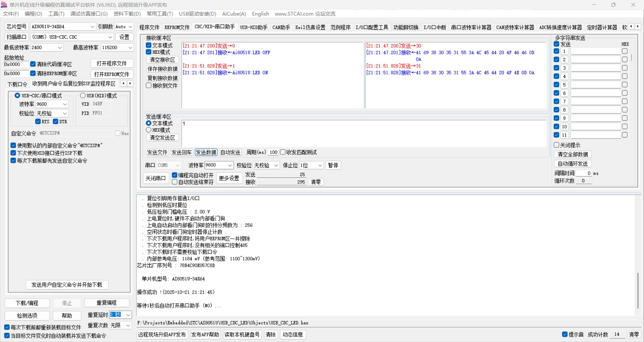The width and height of the screenshot is (644, 342).
Task: Toggle 每次下载前都先发送自定义命令 checkbox
Action: tap(13, 161)
